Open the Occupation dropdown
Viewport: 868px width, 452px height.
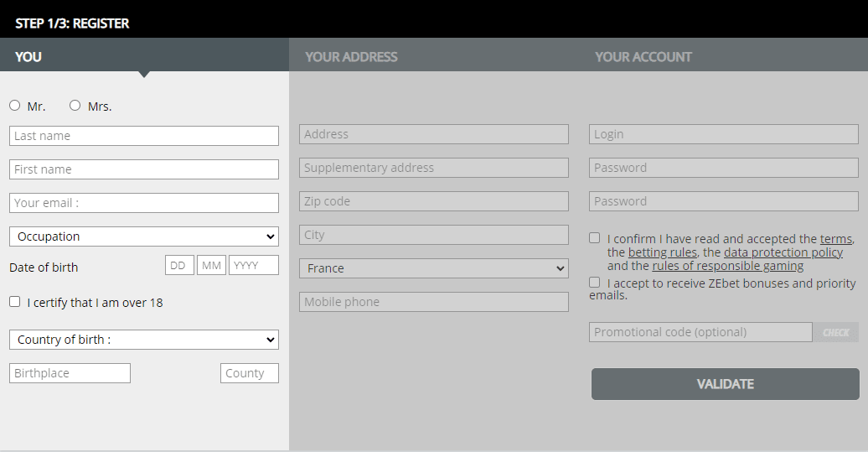144,236
